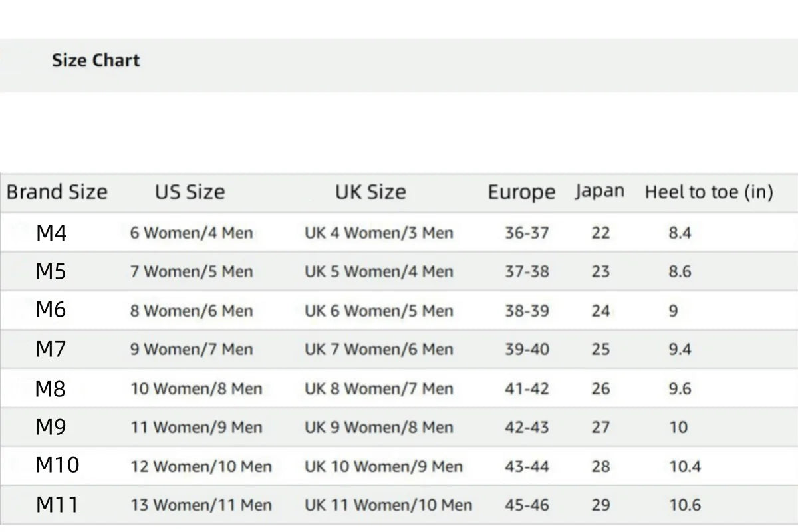
Task: Click the Heel to toe (in) header
Action: [x=709, y=192]
